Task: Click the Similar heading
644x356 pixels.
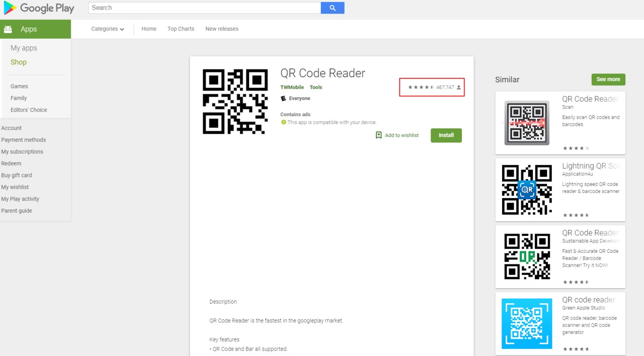Action: click(x=507, y=79)
